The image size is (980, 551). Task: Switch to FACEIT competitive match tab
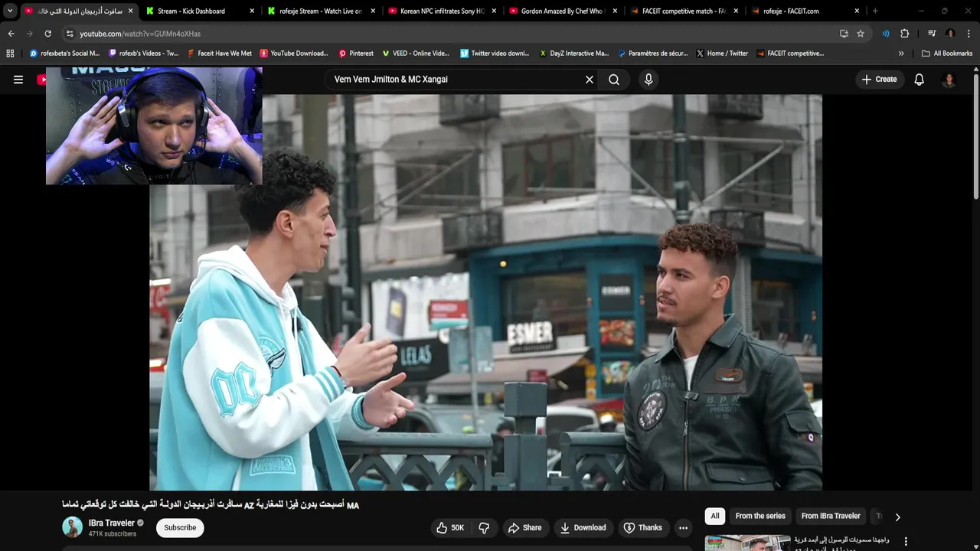click(x=684, y=11)
